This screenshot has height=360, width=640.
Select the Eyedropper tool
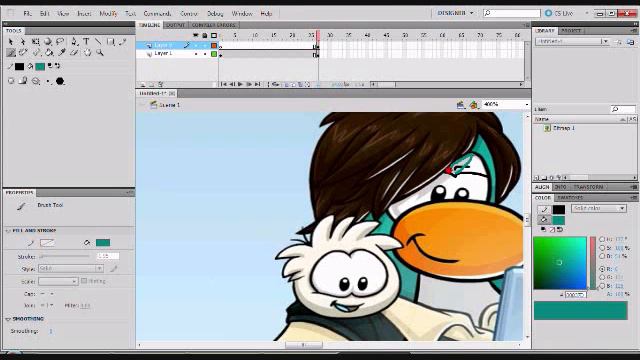point(62,53)
